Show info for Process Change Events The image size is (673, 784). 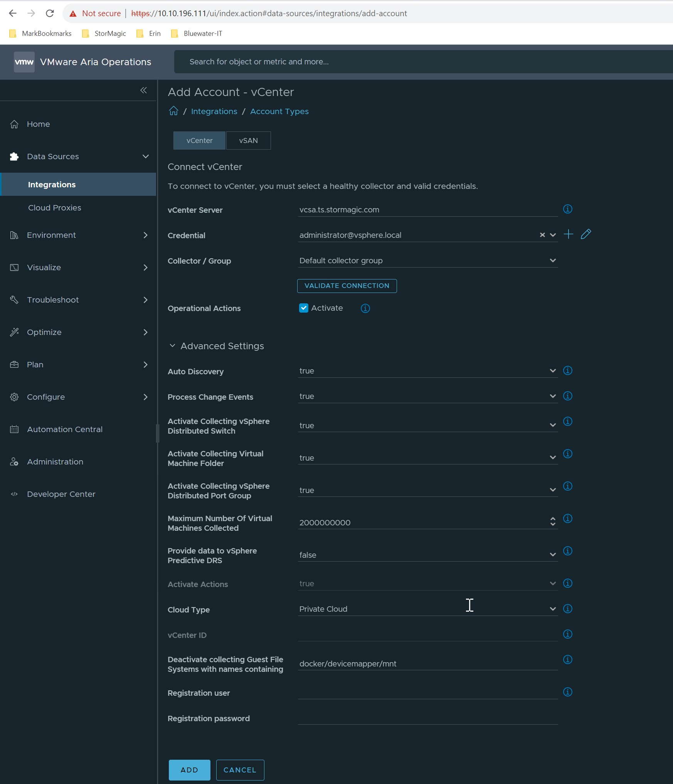click(x=567, y=396)
